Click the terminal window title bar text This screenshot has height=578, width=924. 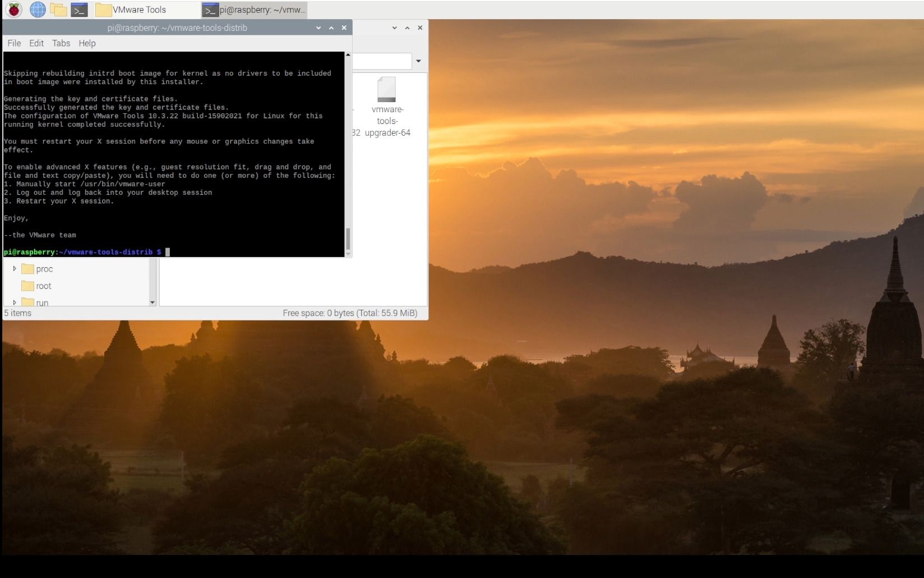click(x=177, y=27)
